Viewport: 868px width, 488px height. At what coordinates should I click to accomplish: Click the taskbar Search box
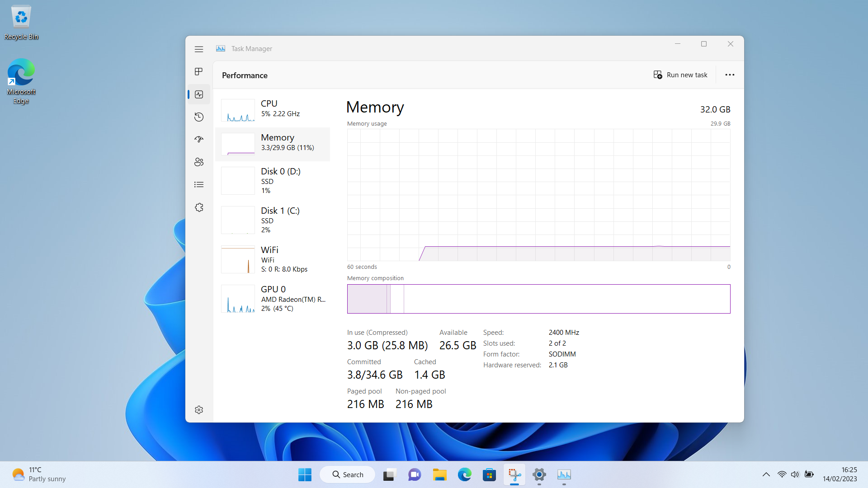(347, 475)
